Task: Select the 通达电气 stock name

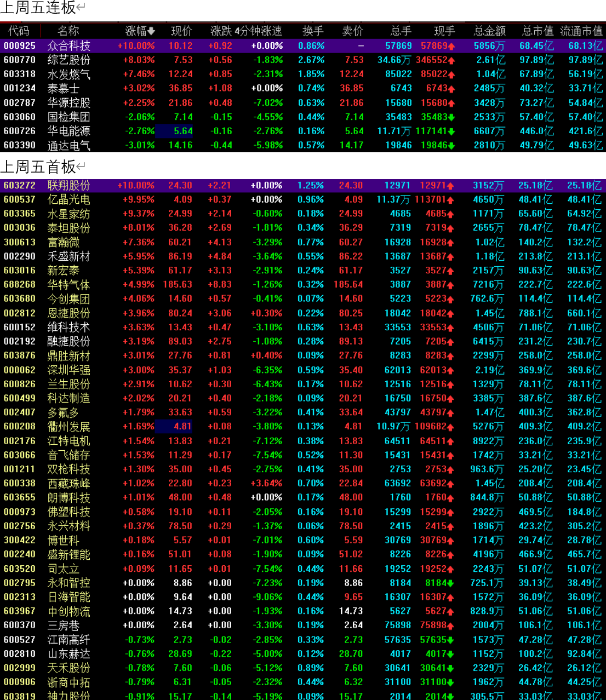Action: tap(69, 145)
